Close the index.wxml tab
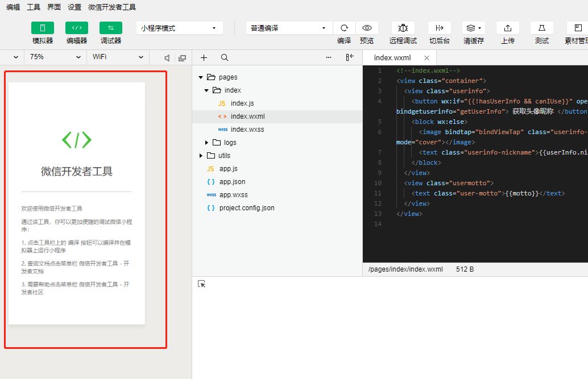Viewport: 588px width, 379px height. [426, 58]
